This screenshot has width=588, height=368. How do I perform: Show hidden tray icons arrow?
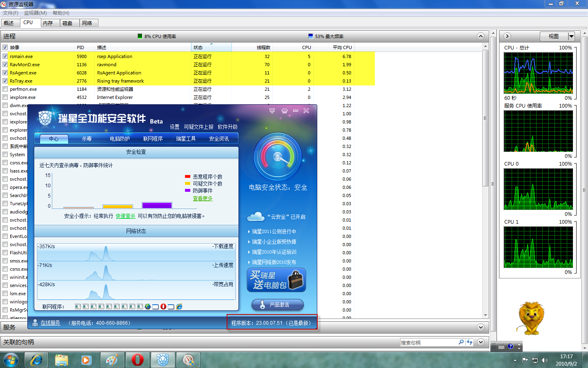click(x=515, y=360)
